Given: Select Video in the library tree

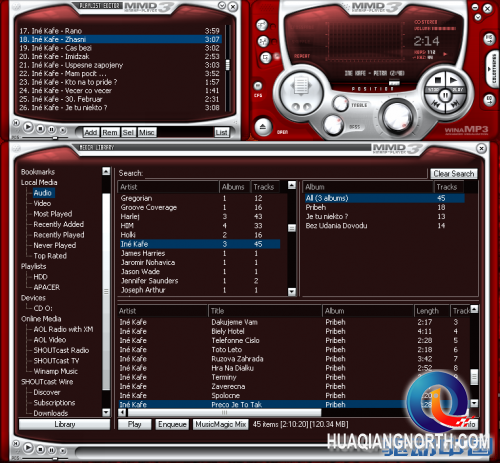Looking at the screenshot, I should [x=42, y=203].
